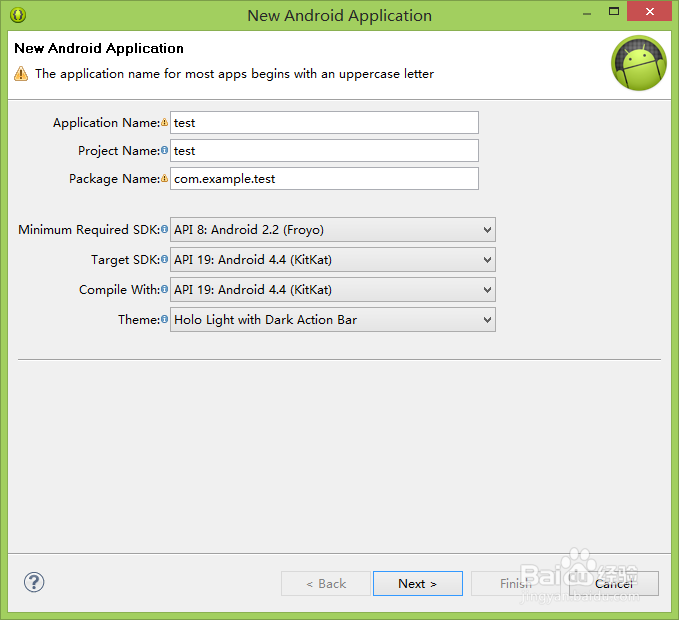Open help with the question mark icon
The image size is (679, 620).
[x=34, y=582]
